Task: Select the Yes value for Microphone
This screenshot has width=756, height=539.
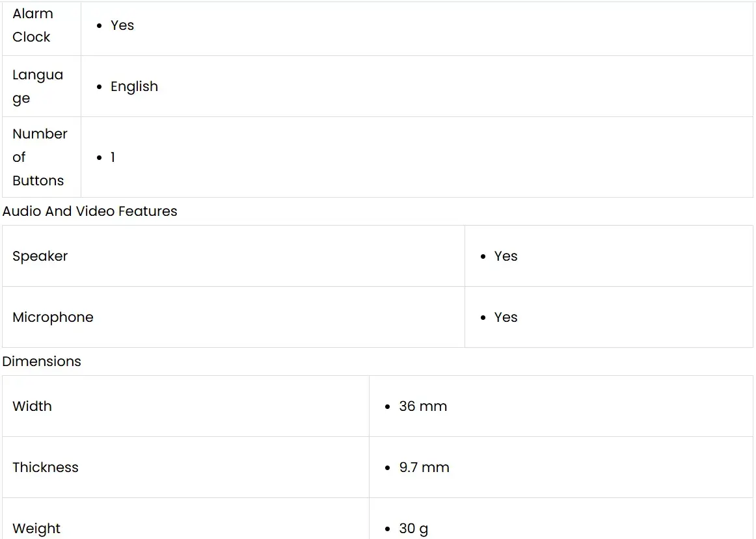Action: point(506,317)
